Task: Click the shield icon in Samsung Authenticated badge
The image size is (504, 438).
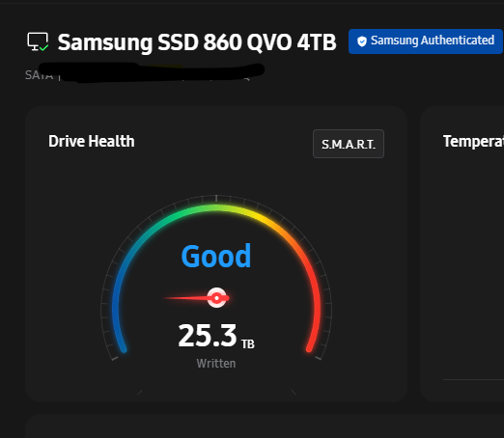Action: click(362, 41)
